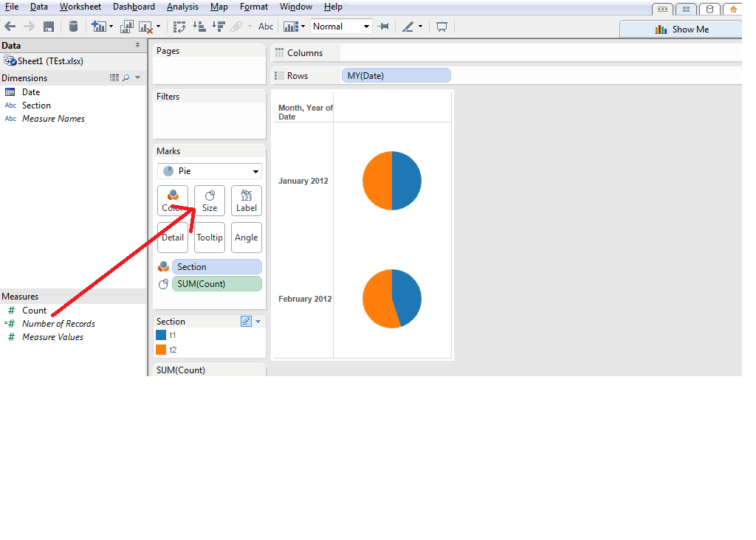
Task: Click the orange home tab icon top right
Action: click(732, 9)
